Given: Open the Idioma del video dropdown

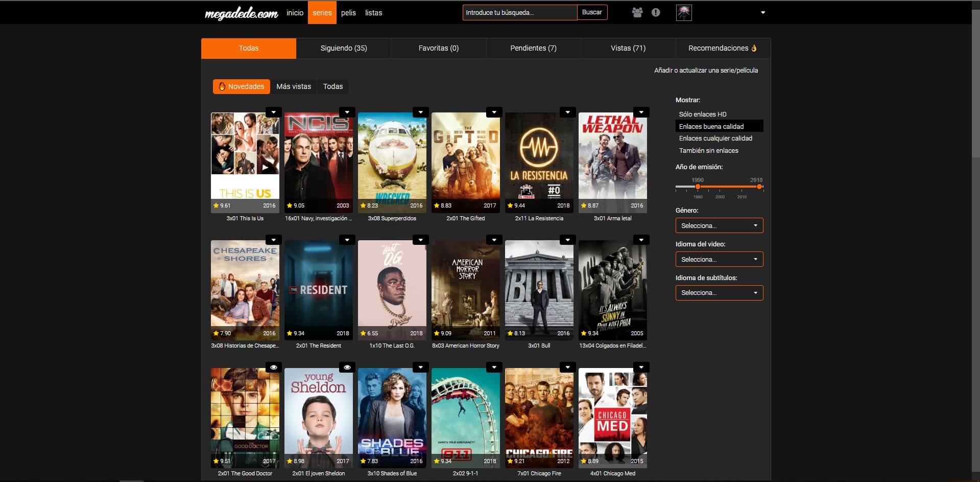Looking at the screenshot, I should point(719,259).
